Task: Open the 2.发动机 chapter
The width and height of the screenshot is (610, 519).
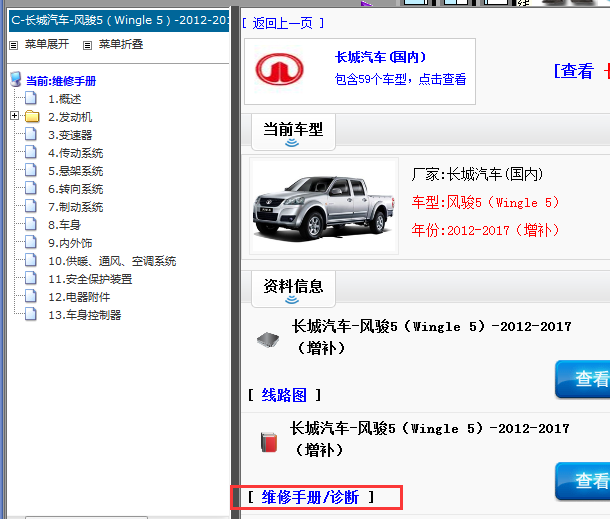Action: coord(70,117)
